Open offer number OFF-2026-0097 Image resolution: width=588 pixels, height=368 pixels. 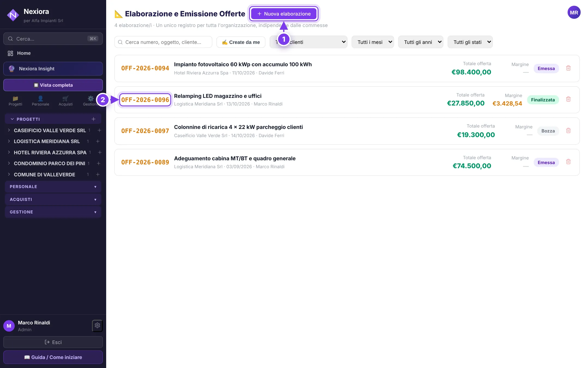[145, 131]
